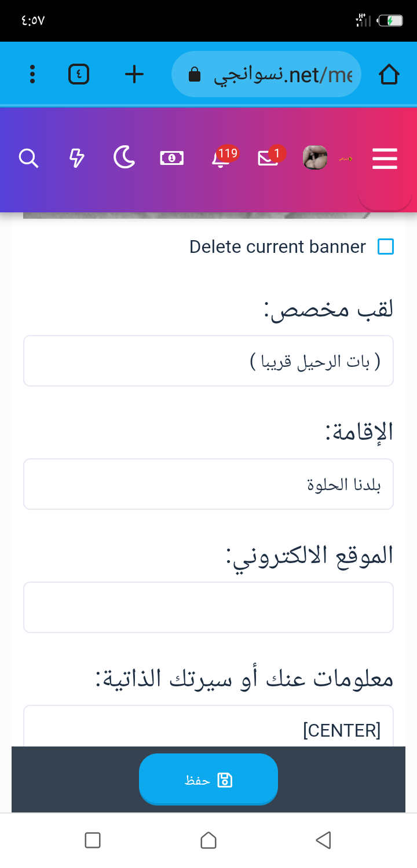
Task: Click the empty website field (الموقع الالكتروني)
Action: coord(209,607)
